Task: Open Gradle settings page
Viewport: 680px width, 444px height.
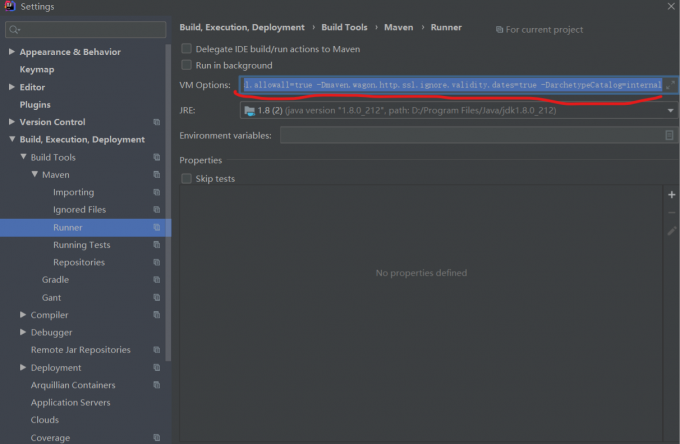Action: pos(55,280)
